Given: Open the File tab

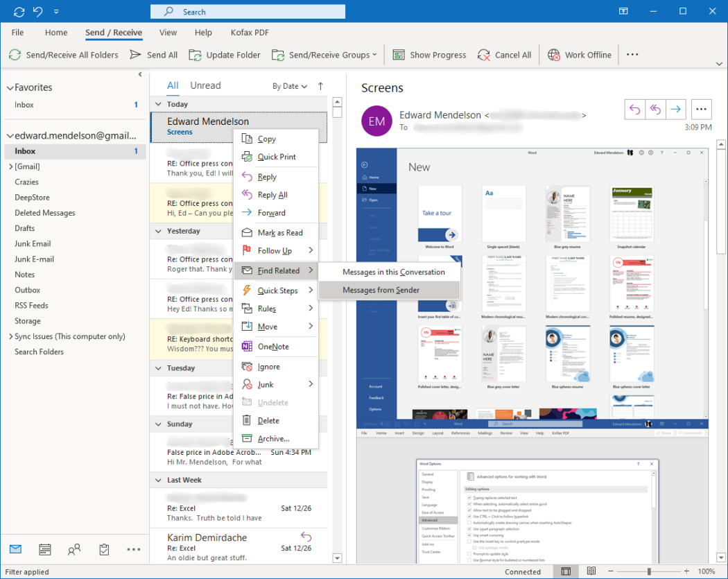Looking at the screenshot, I should coord(17,33).
